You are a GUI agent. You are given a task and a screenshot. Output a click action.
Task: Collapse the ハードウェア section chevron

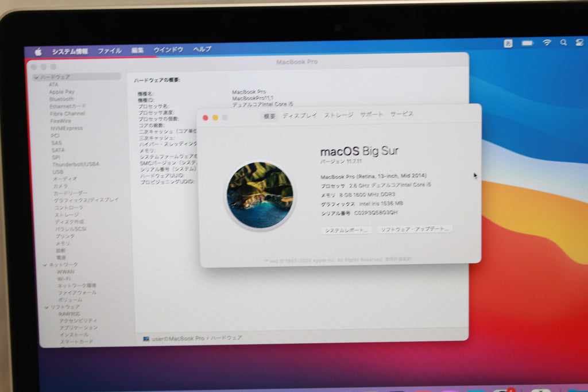(36, 77)
